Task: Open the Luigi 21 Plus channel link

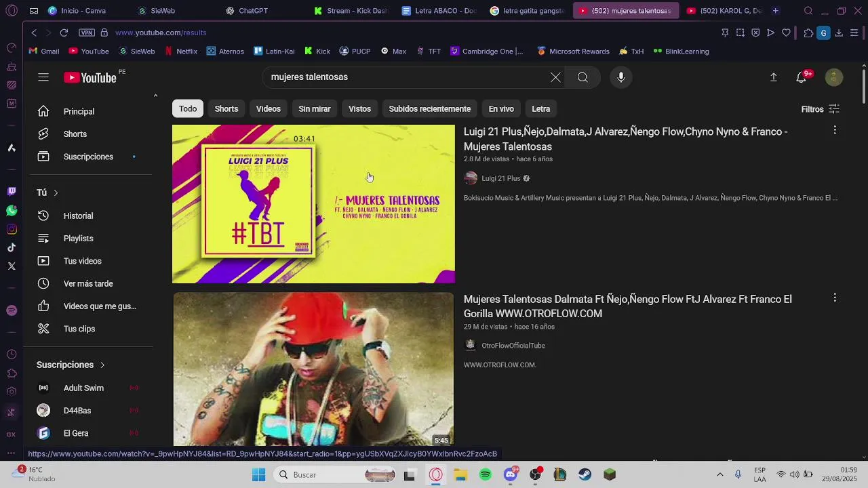Action: click(x=500, y=178)
